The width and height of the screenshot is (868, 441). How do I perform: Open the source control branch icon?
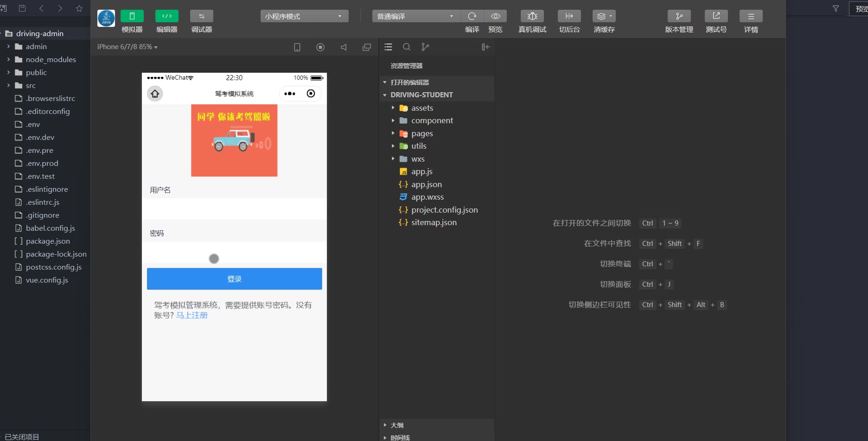(x=425, y=47)
